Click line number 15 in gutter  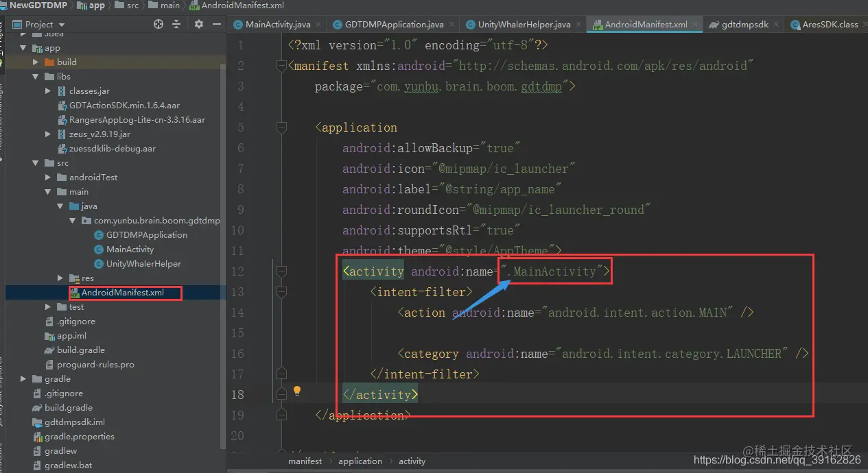pyautogui.click(x=237, y=333)
